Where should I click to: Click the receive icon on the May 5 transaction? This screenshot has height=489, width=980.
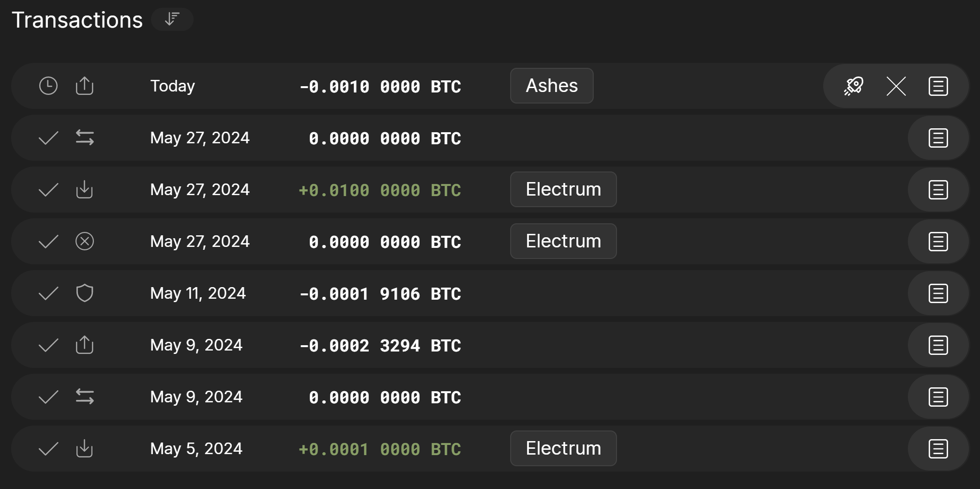85,448
